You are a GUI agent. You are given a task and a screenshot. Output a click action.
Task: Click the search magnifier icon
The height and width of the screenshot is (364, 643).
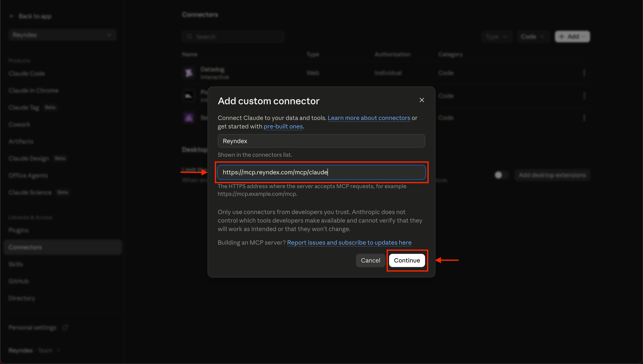click(x=189, y=37)
